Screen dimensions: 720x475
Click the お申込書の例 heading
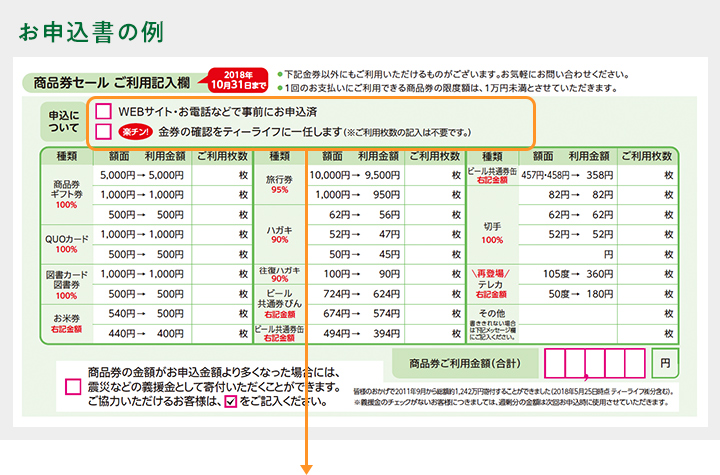coord(91,32)
